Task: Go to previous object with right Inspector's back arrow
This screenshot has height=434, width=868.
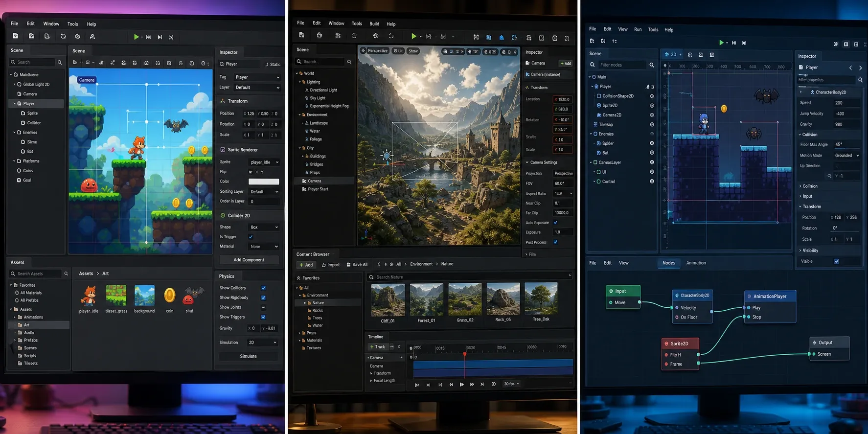Action: pyautogui.click(x=850, y=68)
